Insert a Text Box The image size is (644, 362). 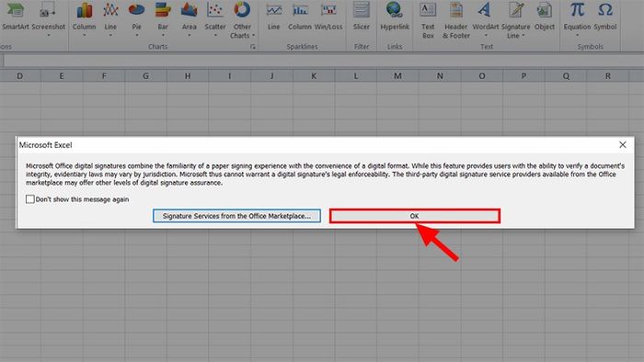pos(428,19)
